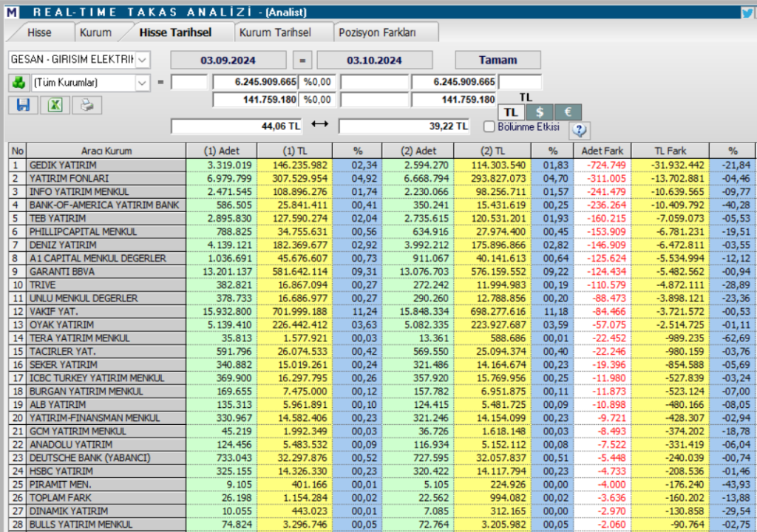
Task: Open the GESAN stock selector dropdown
Action: coord(143,60)
